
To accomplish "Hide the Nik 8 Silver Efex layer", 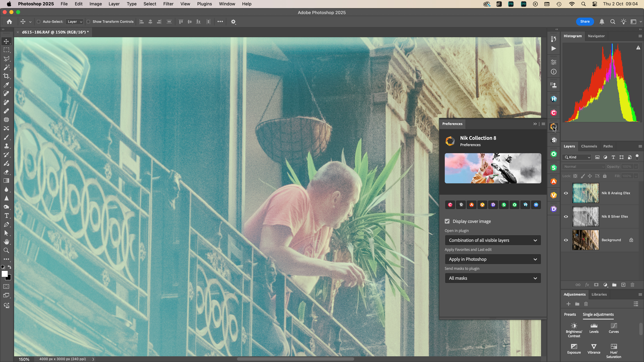I will click(566, 217).
